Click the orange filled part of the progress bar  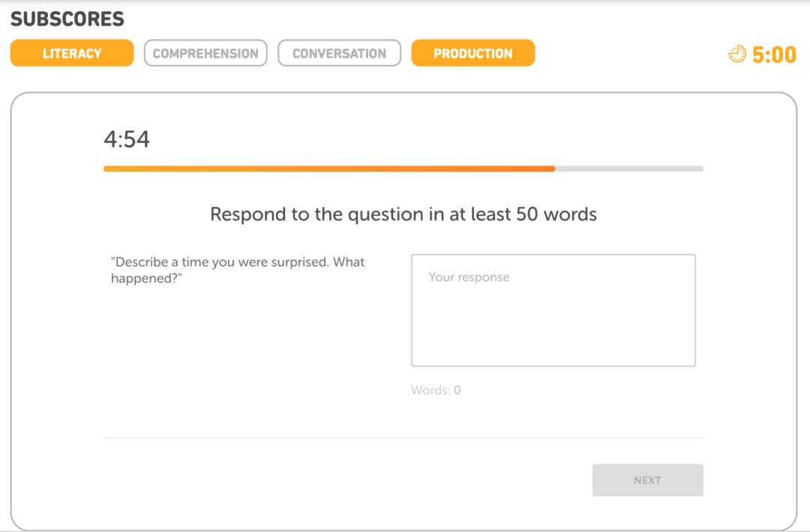[x=328, y=169]
